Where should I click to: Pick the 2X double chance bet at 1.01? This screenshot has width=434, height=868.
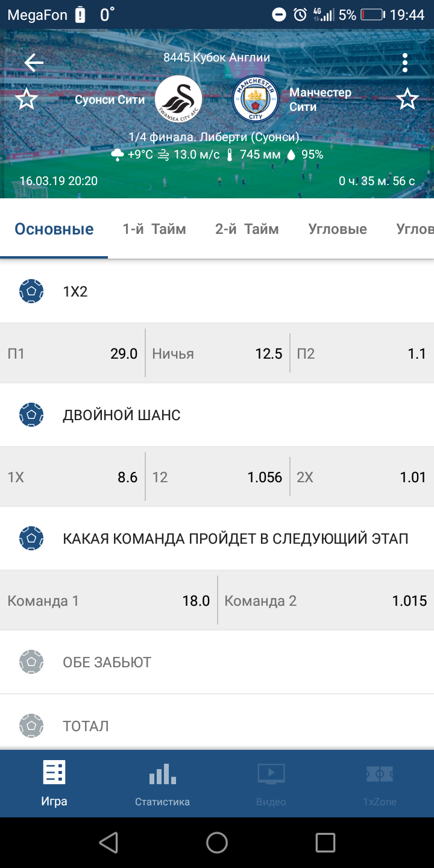pos(362,477)
